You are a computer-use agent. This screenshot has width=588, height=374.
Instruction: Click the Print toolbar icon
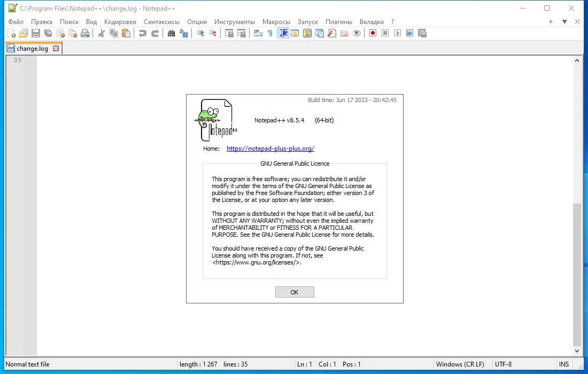86,33
